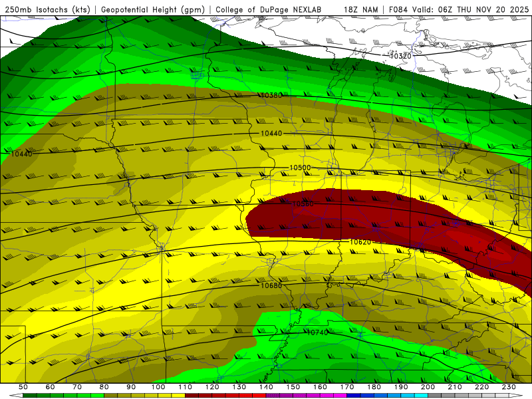Click the 80 value on the color scale
Image resolution: width=532 pixels, height=399 pixels.
click(x=104, y=387)
